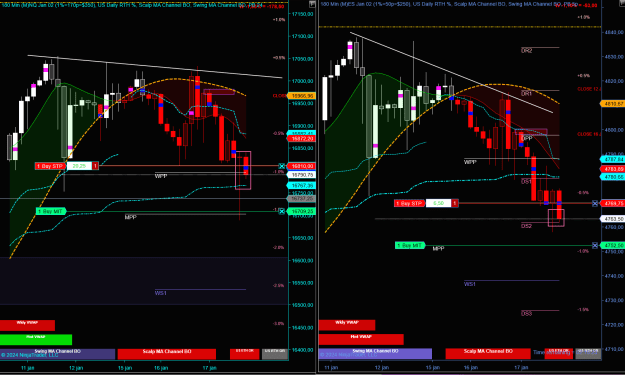The height and width of the screenshot is (375, 625).
Task: Click the DS2 label on right chart
Action: click(527, 226)
